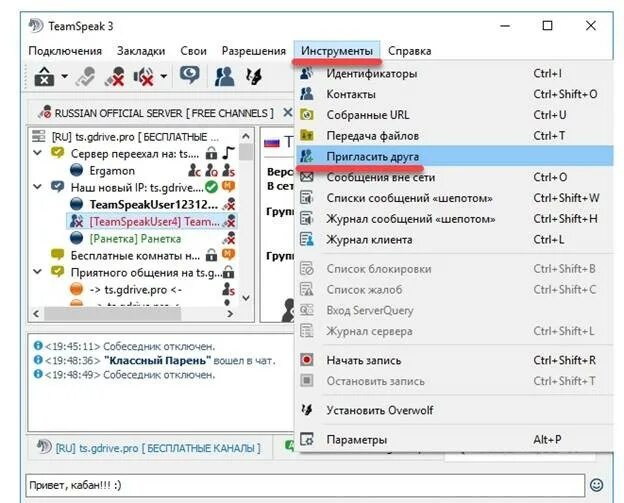Click the music note icon on Сервер переехал
The height and width of the screenshot is (503, 624).
click(229, 153)
